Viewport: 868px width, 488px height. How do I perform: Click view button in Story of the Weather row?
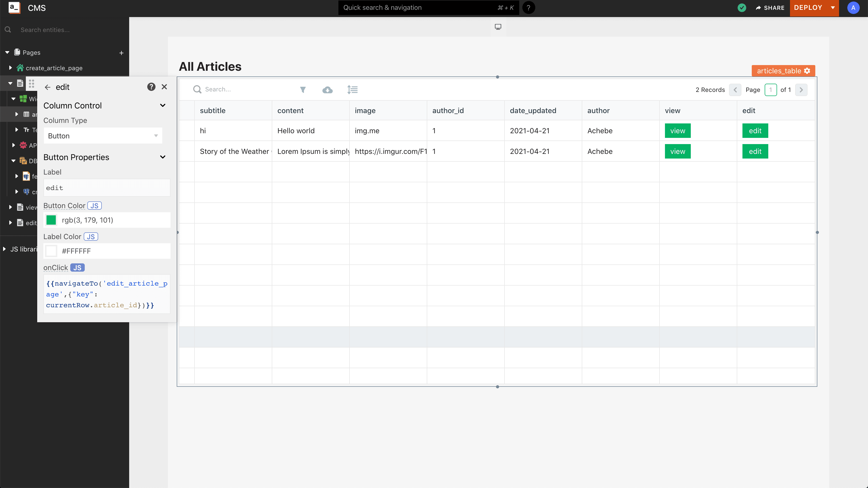tap(678, 151)
